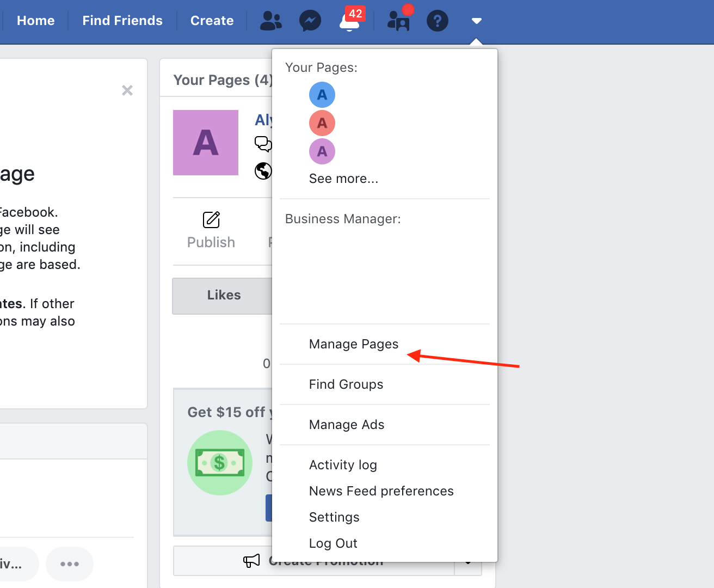Click the messages speech bubble icon
Screen dimensions: 714x588
coord(263,144)
